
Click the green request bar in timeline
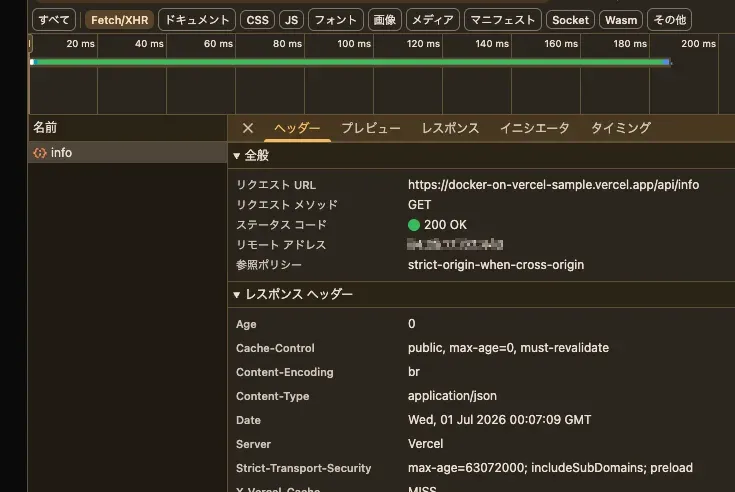(x=351, y=62)
